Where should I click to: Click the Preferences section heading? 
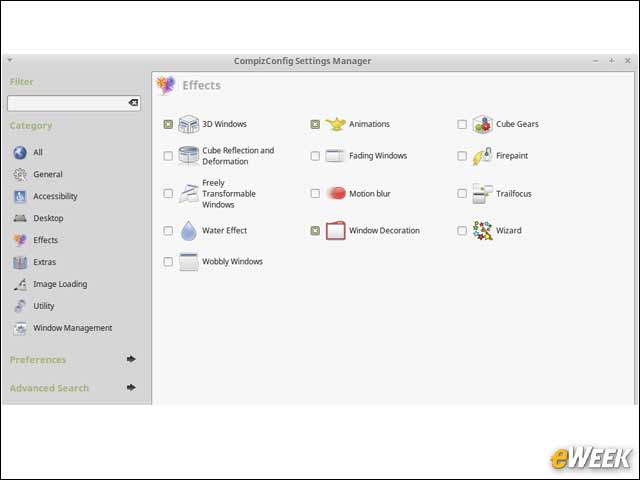pos(38,360)
